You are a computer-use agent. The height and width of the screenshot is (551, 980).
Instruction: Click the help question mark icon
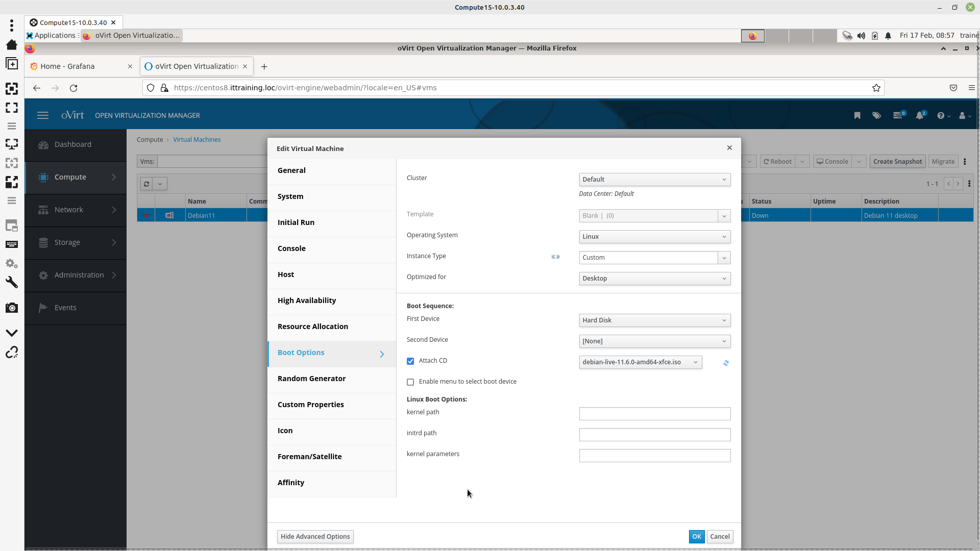coord(941,116)
